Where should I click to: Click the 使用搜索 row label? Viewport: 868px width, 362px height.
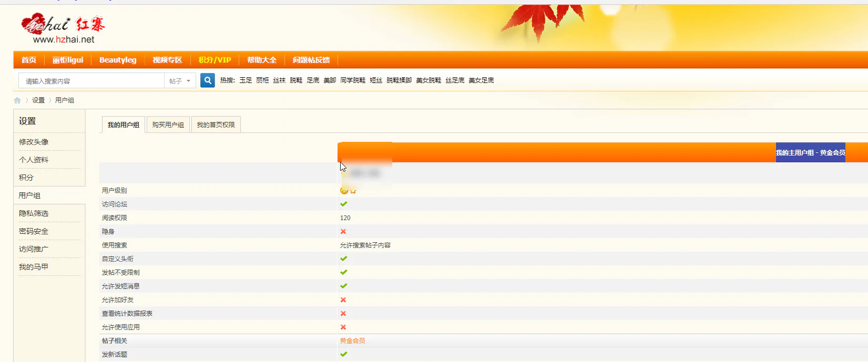click(115, 245)
